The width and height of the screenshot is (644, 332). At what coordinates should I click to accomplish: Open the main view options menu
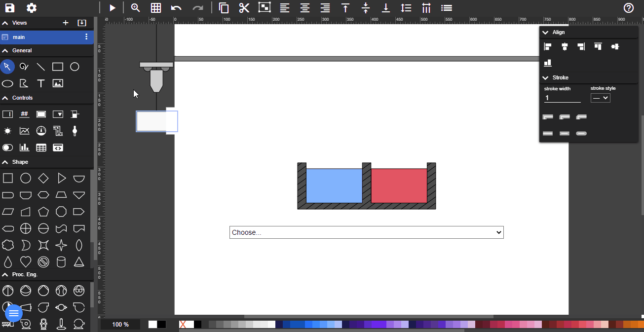(86, 37)
